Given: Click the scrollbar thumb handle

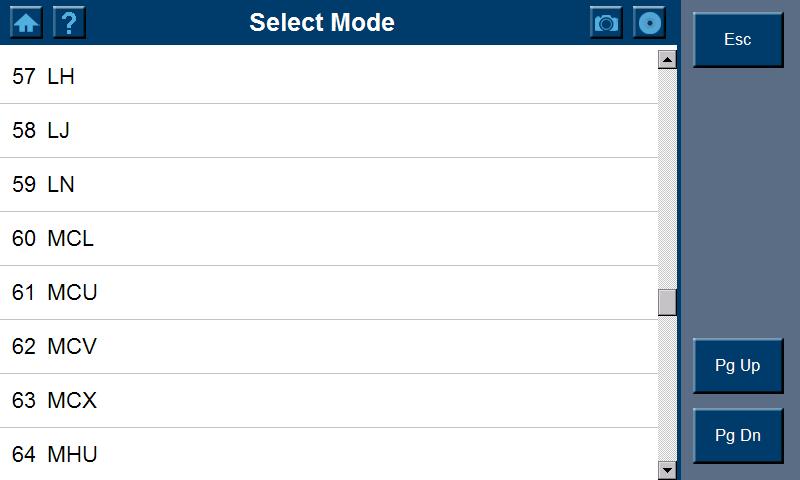Looking at the screenshot, I should tap(667, 302).
